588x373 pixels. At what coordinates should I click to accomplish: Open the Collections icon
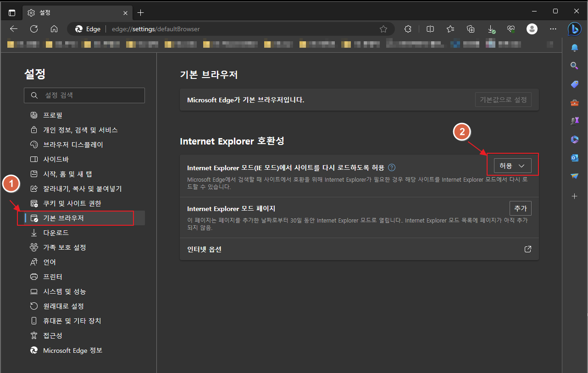pyautogui.click(x=471, y=29)
